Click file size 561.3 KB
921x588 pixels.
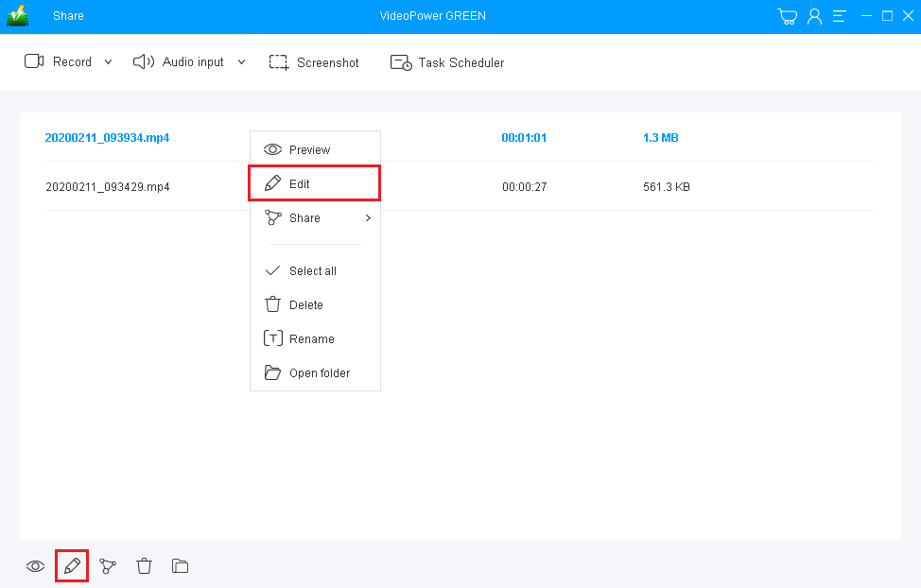(x=666, y=187)
